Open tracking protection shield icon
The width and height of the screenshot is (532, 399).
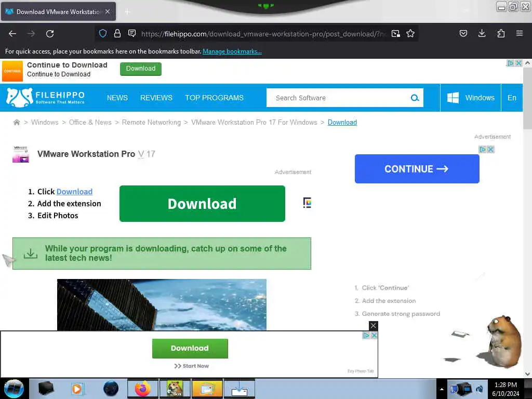(103, 33)
